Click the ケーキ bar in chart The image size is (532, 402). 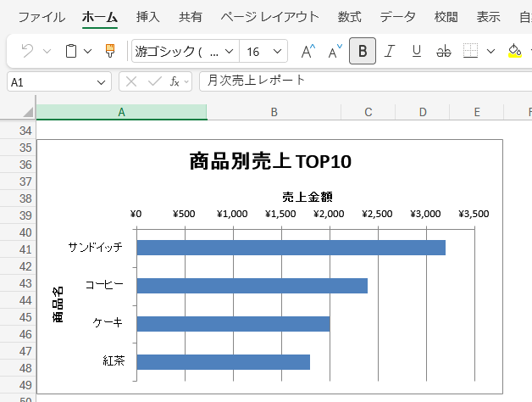click(234, 323)
